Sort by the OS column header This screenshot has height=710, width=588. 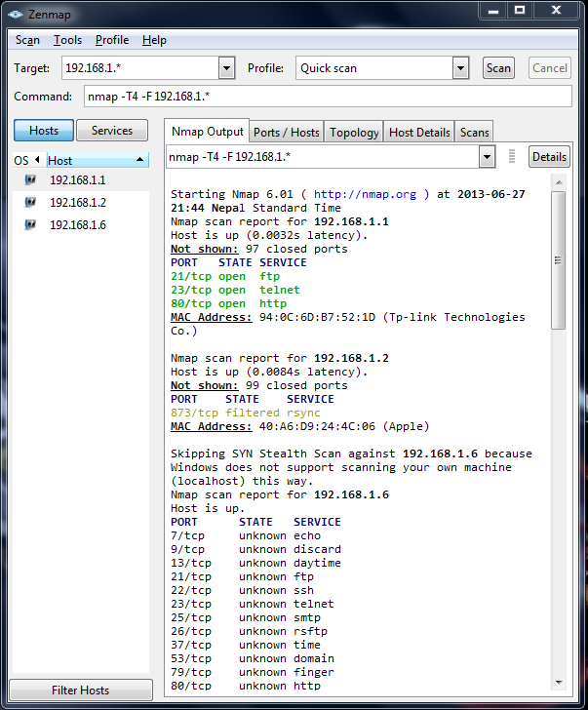[27, 160]
